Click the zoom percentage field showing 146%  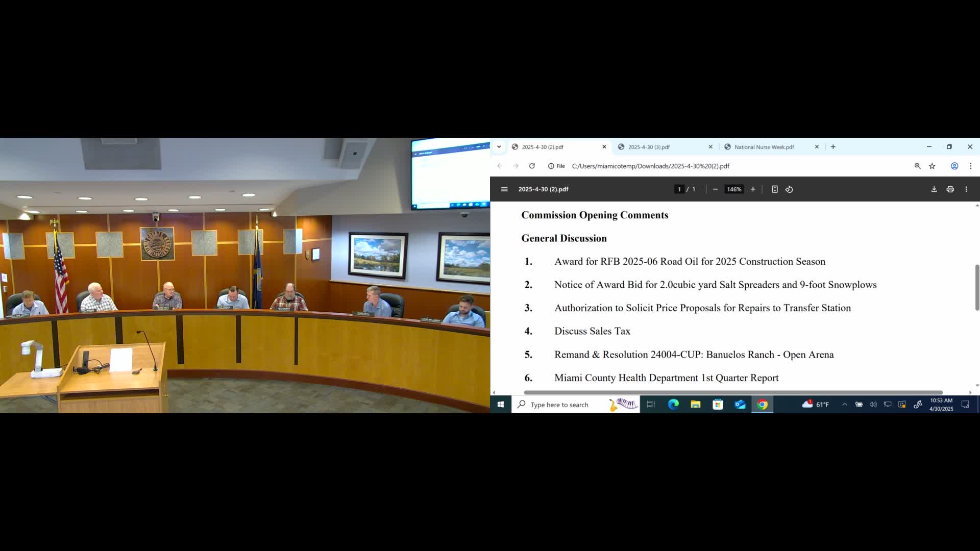[733, 189]
